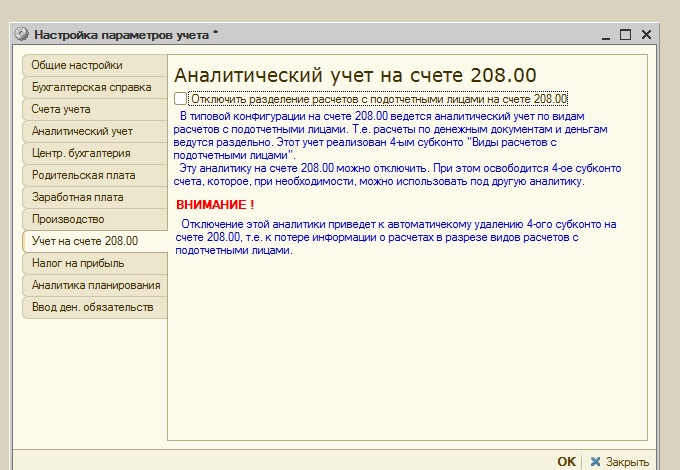This screenshot has width=680, height=470.
Task: Switch to Бухгалтерская справка tab
Action: tap(95, 87)
